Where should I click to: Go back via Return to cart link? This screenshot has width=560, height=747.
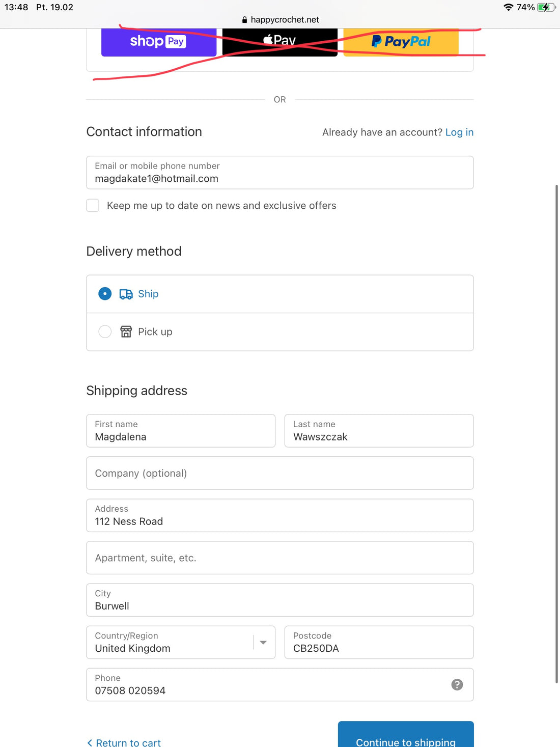point(124,742)
